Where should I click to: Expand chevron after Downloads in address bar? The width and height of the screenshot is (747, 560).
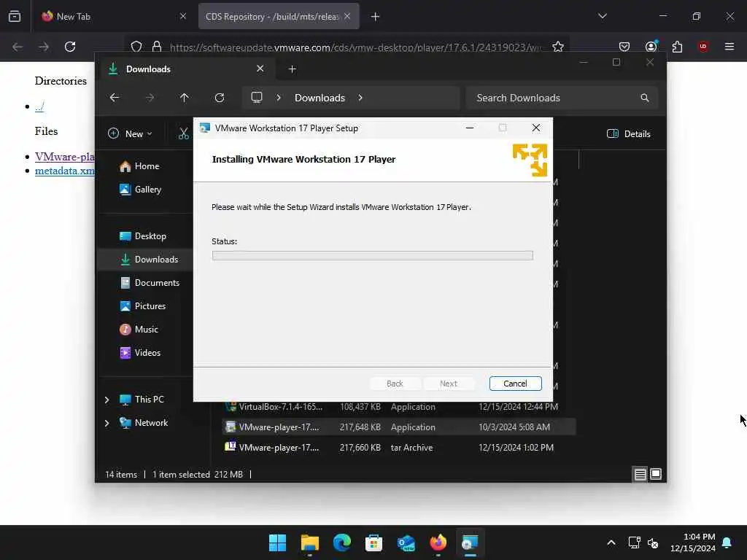pyautogui.click(x=360, y=98)
